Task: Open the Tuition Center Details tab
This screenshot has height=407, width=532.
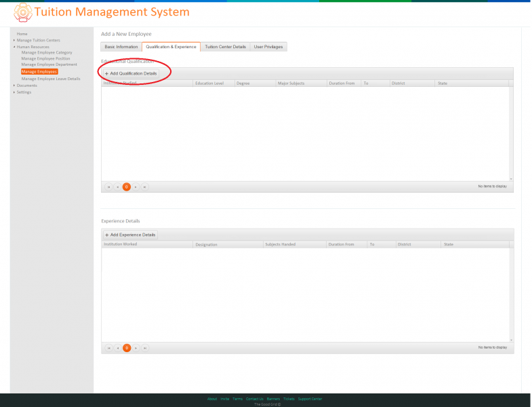Action: 225,47
